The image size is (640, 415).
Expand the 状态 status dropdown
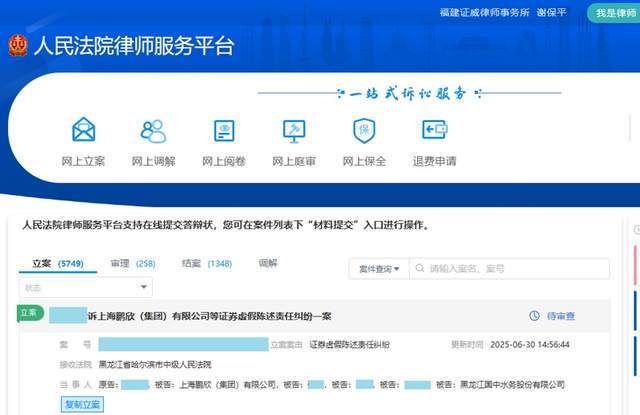click(86, 288)
